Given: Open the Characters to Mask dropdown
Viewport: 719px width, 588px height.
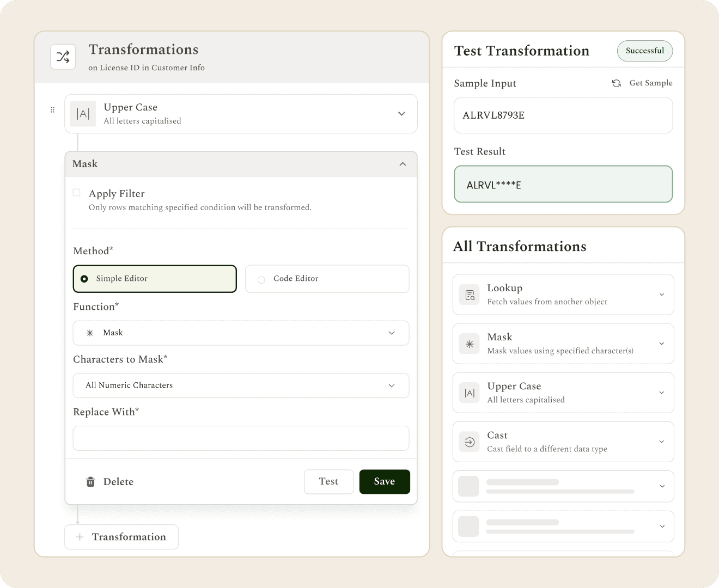Looking at the screenshot, I should 241,385.
